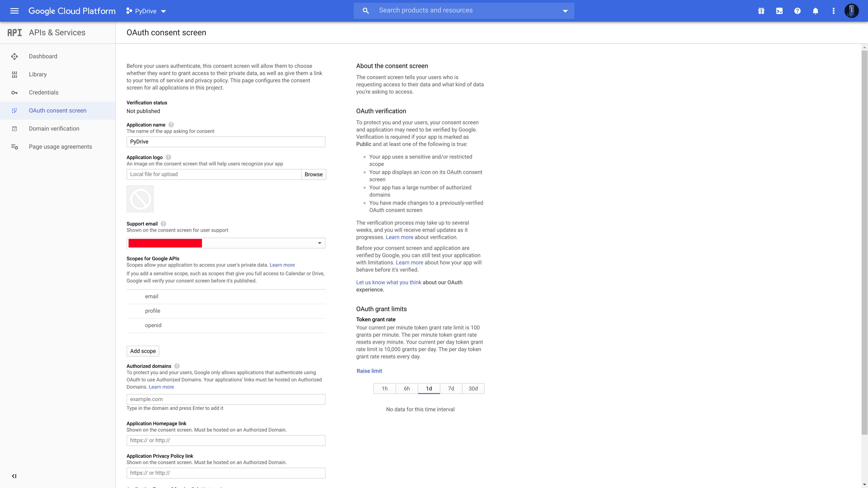Click the Add scope button

143,351
